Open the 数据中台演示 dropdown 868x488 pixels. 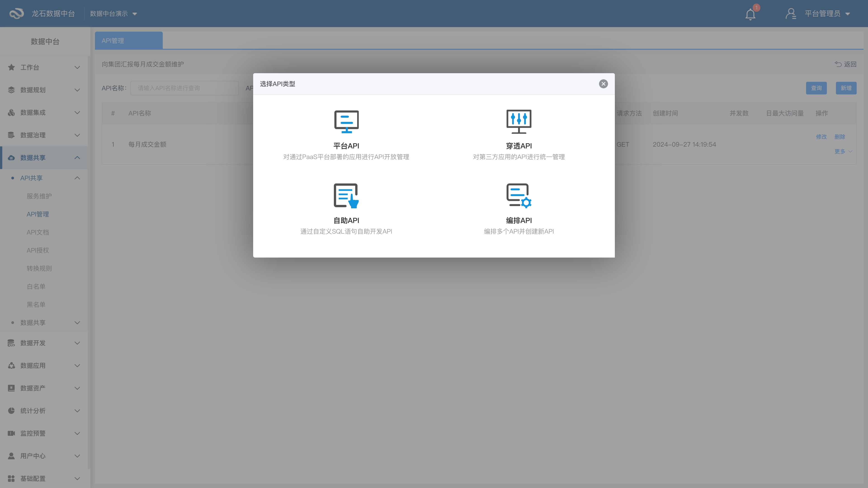113,14
